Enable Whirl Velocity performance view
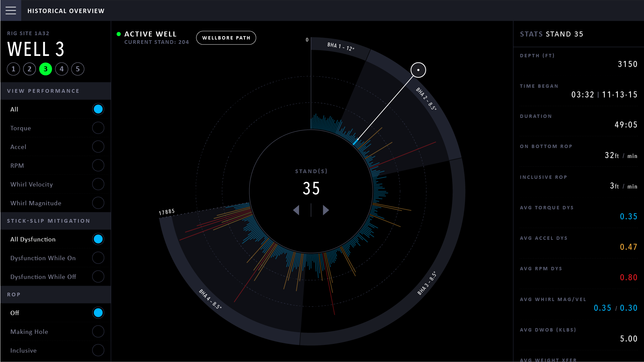644x362 pixels. click(x=98, y=184)
